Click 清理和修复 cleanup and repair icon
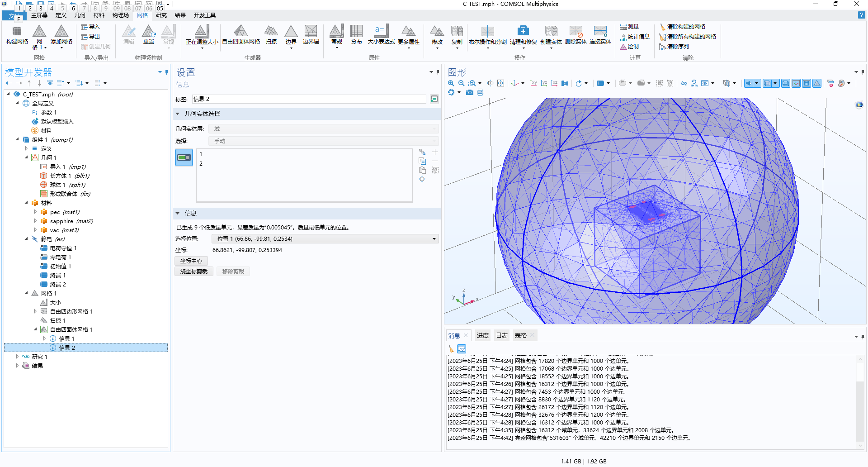The image size is (868, 467). 524,35
